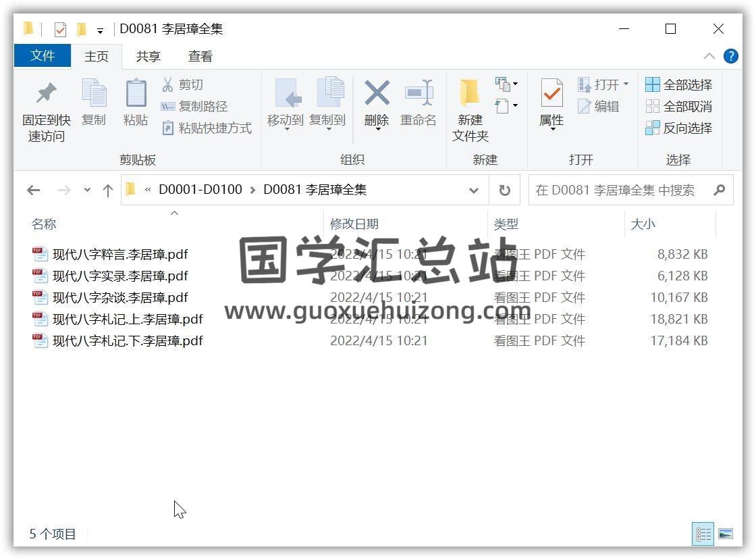Image resolution: width=756 pixels, height=560 pixels.
Task: Open Help with the blue question mark
Action: click(731, 56)
